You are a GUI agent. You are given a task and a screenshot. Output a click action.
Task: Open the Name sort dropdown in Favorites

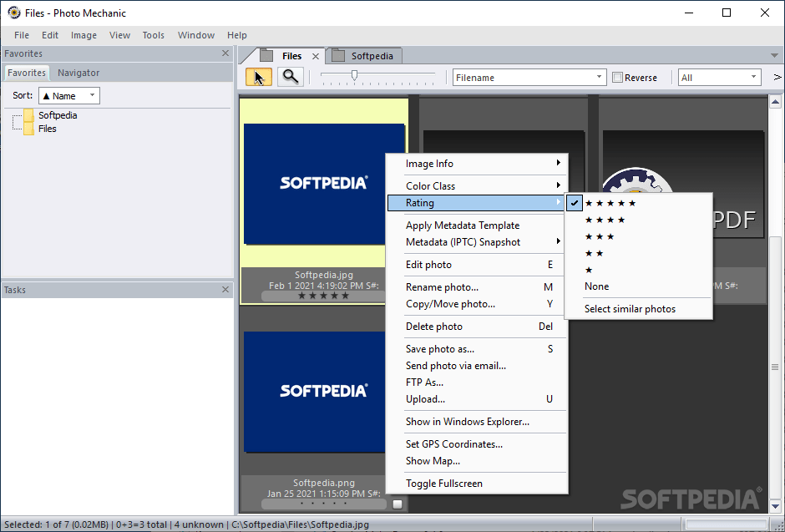(69, 95)
